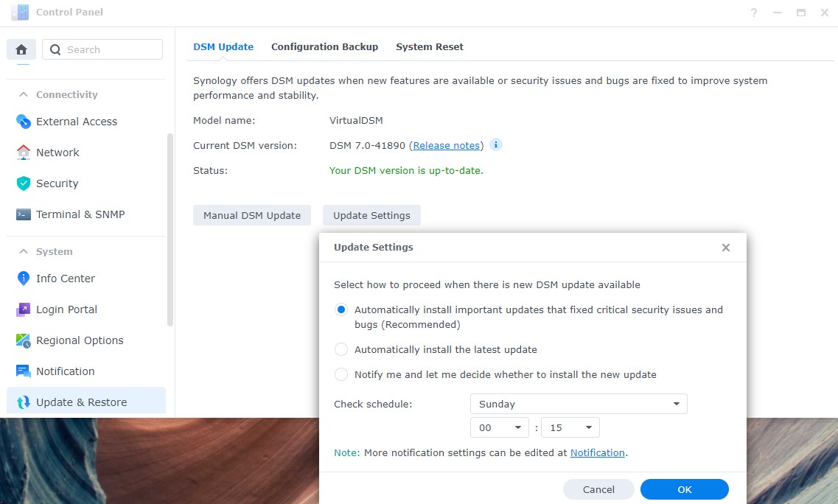Click the sidebar search field

pyautogui.click(x=102, y=49)
